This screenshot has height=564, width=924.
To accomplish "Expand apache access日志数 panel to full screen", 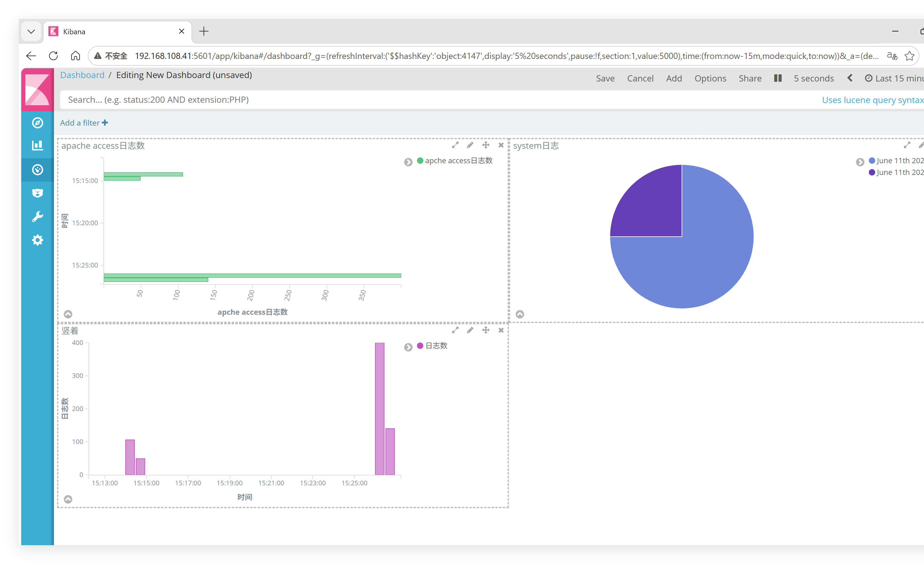I will point(455,145).
